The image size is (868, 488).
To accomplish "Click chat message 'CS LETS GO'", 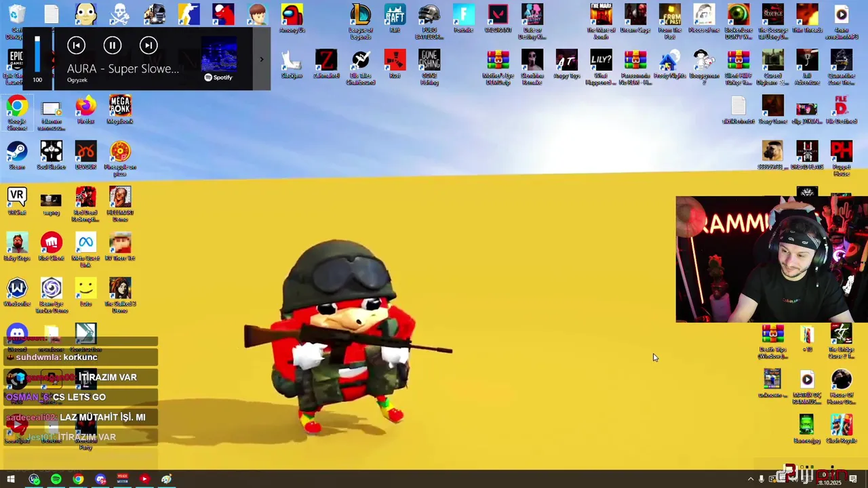I will pyautogui.click(x=79, y=397).
